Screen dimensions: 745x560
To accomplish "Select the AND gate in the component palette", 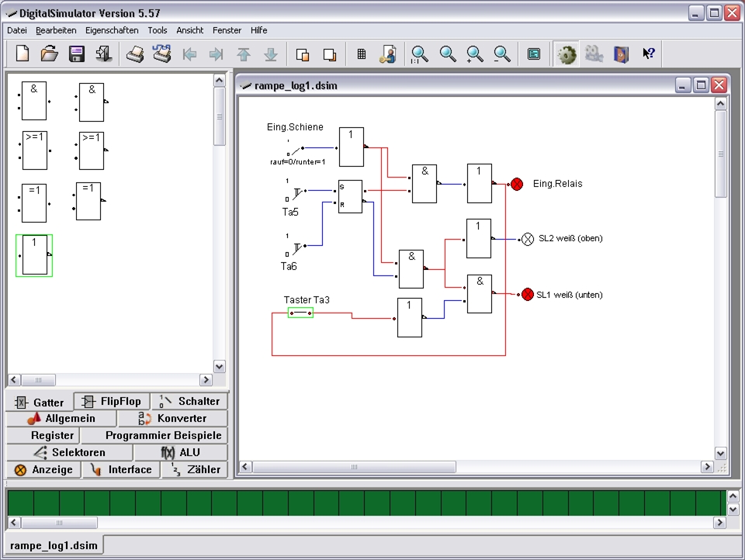I will point(34,102).
